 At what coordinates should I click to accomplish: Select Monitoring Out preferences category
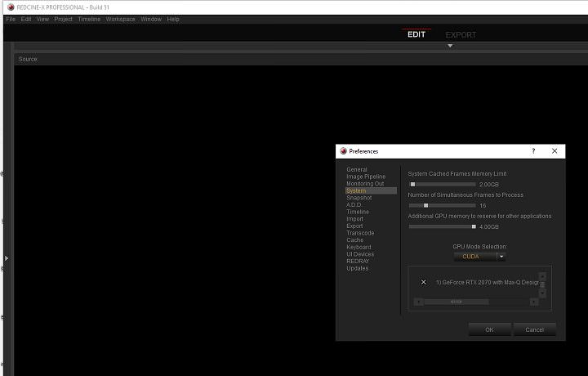coord(365,183)
